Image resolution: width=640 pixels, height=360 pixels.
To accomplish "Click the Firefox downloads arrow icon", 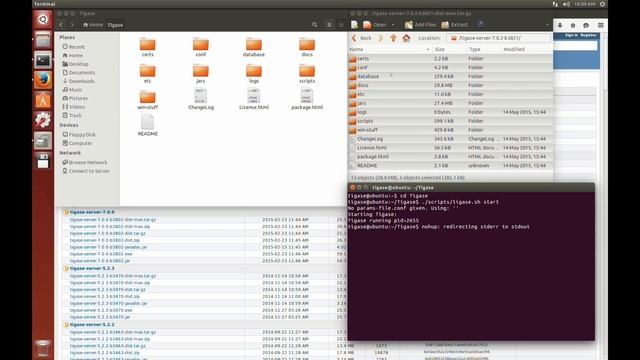I will [x=560, y=25].
